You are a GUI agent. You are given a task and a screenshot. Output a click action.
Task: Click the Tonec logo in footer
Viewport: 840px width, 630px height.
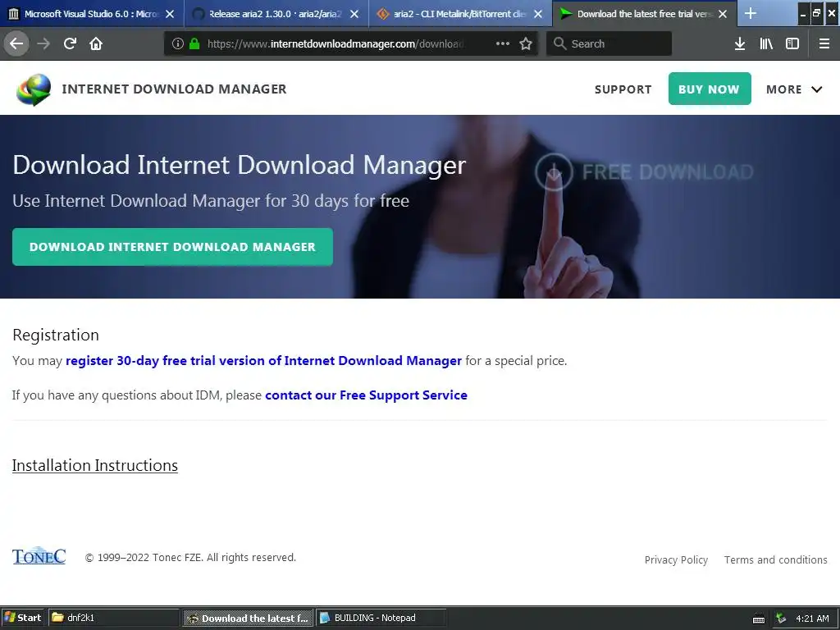click(39, 556)
